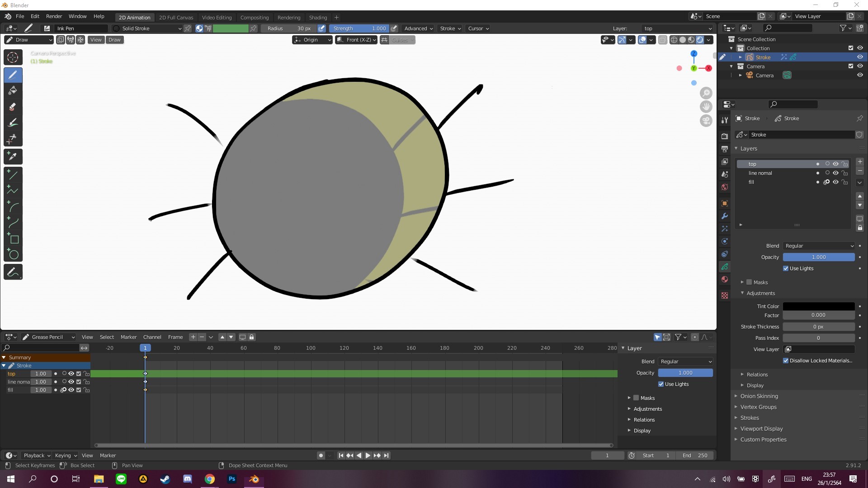Screen dimensions: 868x488
Task: Open the Render menu
Action: pos(54,16)
